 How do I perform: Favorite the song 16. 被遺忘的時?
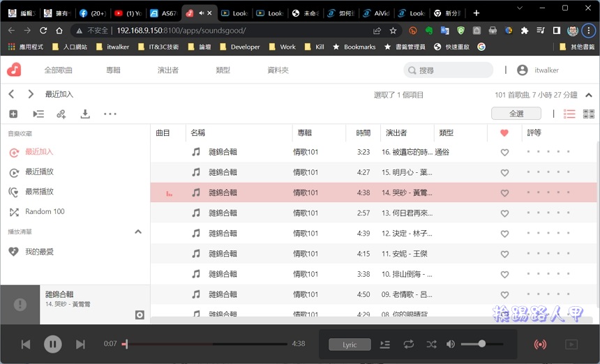504,152
